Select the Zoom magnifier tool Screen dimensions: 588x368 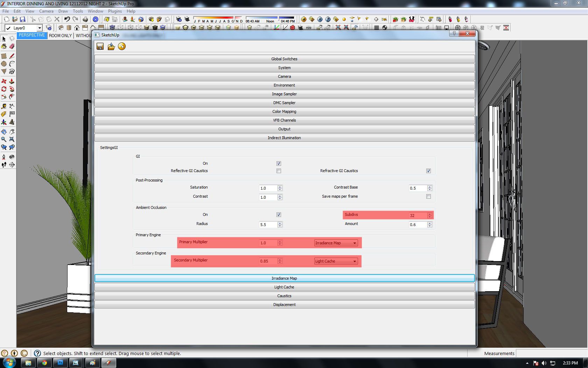(4, 139)
